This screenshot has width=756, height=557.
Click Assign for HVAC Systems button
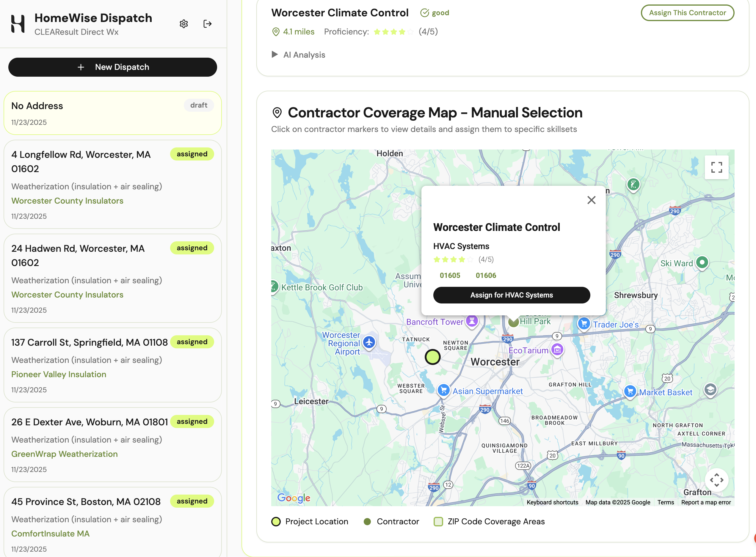512,295
